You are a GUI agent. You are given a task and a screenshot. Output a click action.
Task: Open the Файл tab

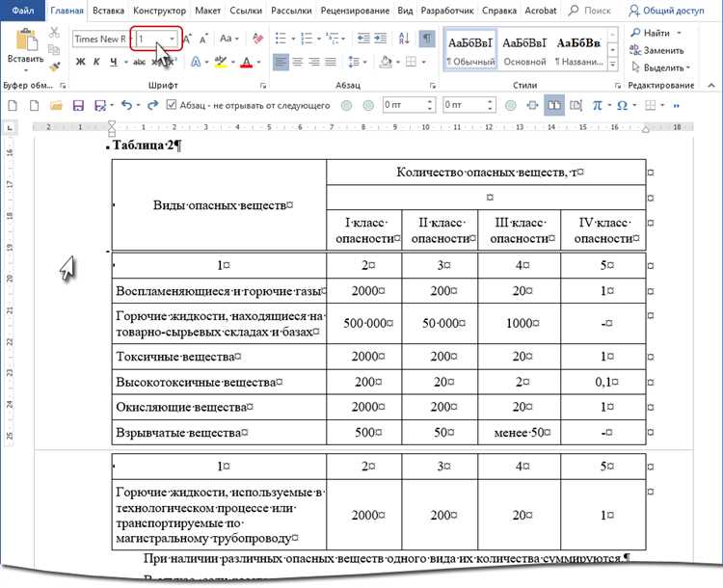coord(22,11)
